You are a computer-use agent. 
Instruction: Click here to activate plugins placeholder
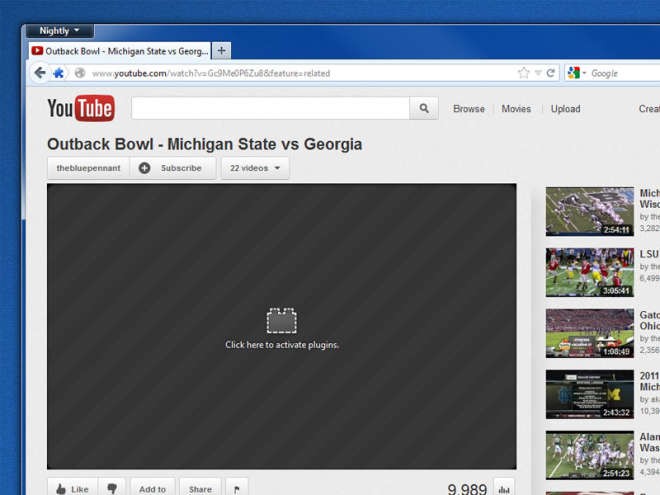(282, 329)
